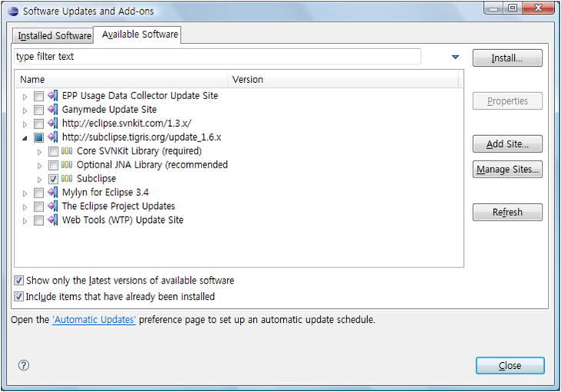
Task: Switch to the Installed Software tab
Action: [x=54, y=35]
